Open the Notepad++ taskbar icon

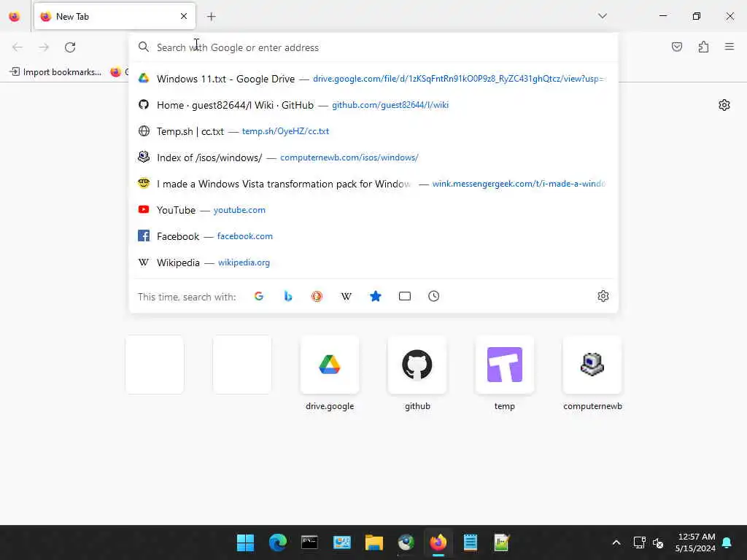502,542
